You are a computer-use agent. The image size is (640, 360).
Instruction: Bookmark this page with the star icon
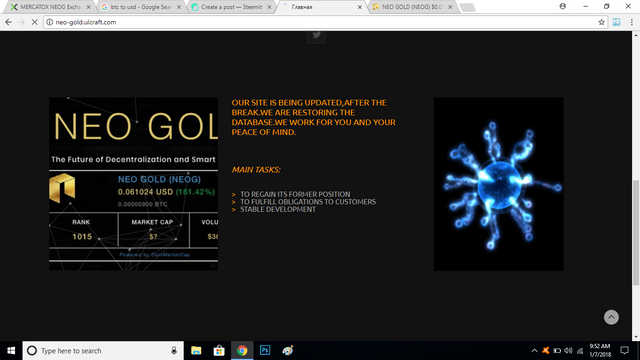[x=601, y=22]
